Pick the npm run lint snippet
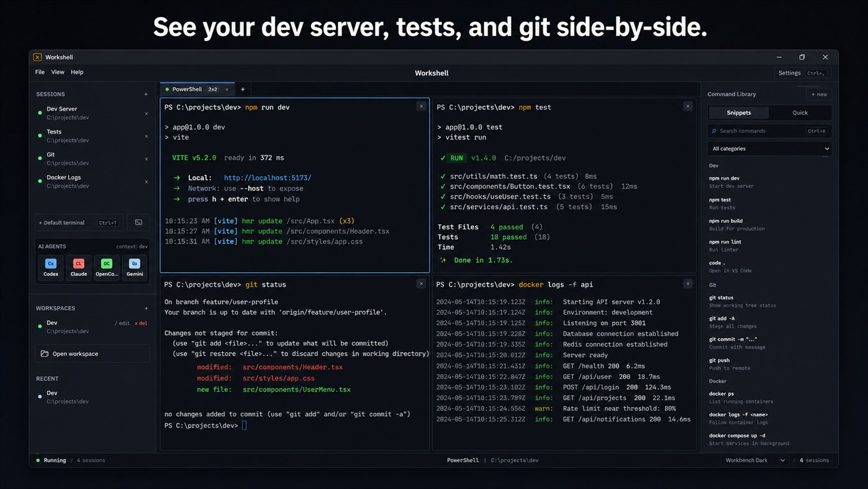 (x=769, y=245)
